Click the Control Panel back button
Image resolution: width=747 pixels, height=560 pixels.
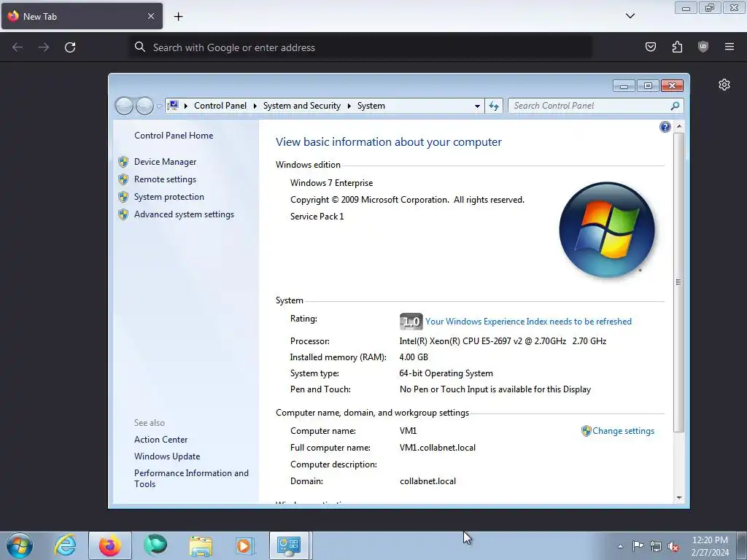tap(124, 106)
